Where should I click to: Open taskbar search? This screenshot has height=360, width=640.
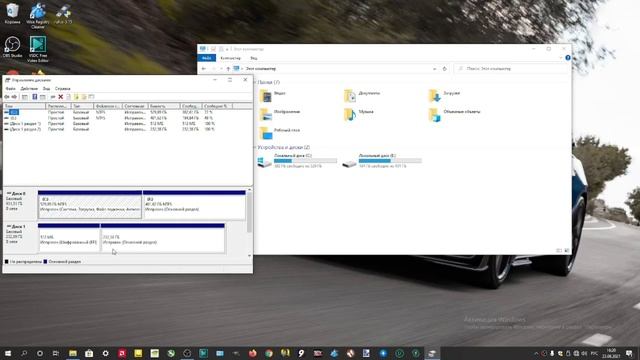[24, 353]
